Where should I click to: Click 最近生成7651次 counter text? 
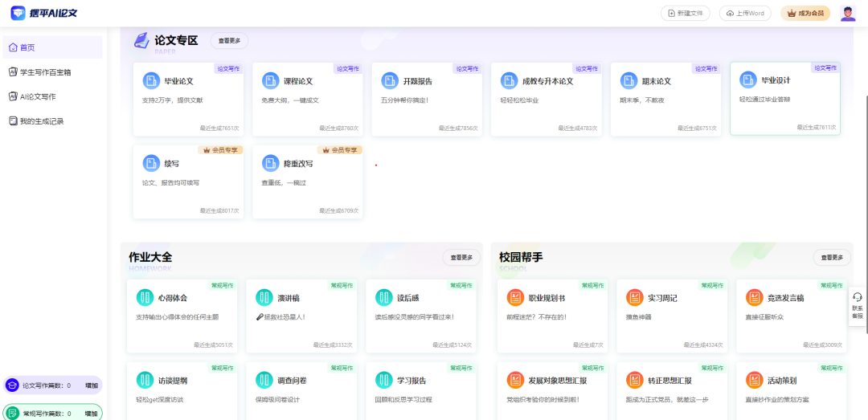click(x=219, y=128)
